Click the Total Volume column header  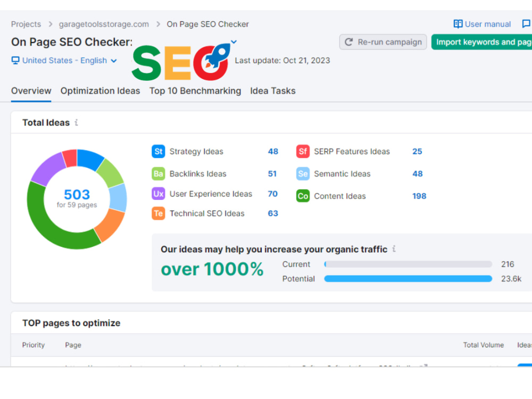pyautogui.click(x=484, y=345)
